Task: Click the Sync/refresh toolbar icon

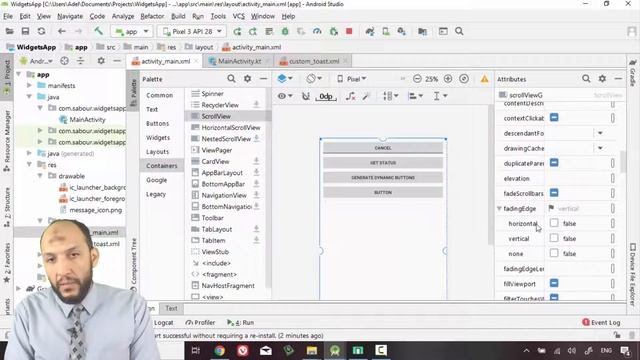Action: pos(41,31)
